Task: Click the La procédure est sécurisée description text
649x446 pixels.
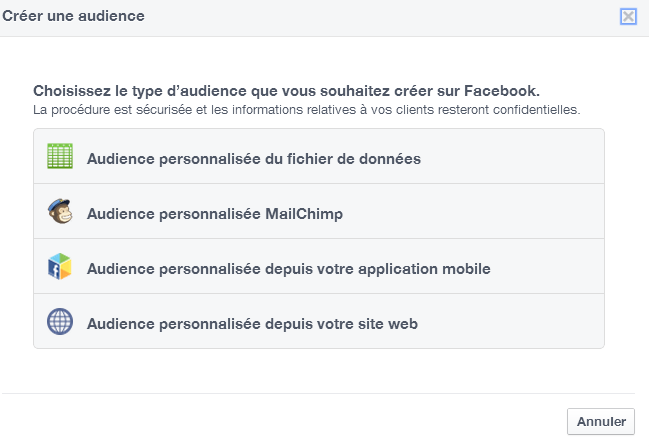Action: tap(307, 110)
